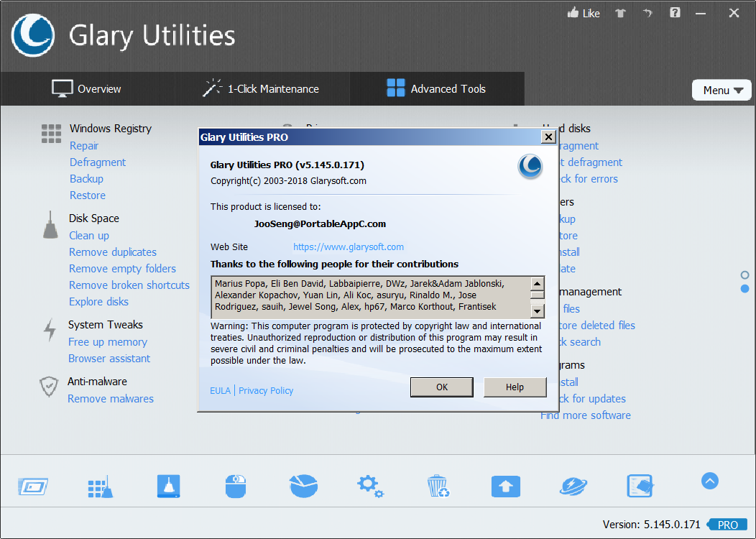
Task: Close the Glary Utilities PRO dialog
Action: pyautogui.click(x=548, y=137)
